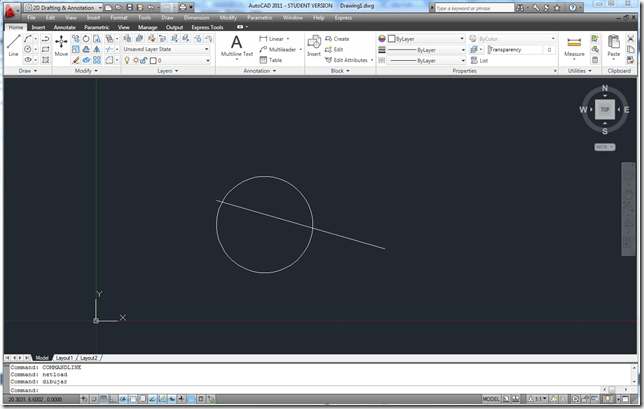Click the Insert block icon
644x409 pixels.
(x=314, y=45)
